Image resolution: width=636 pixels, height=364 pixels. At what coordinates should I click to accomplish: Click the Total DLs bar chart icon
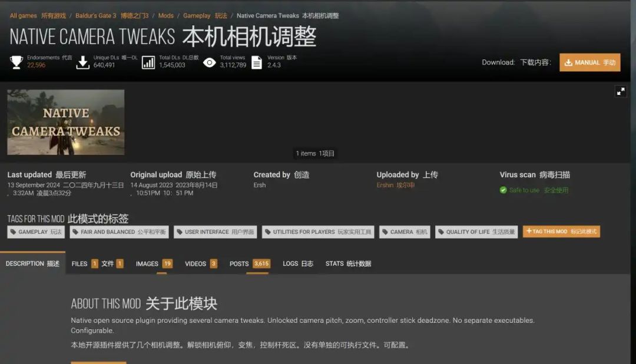pyautogui.click(x=148, y=62)
